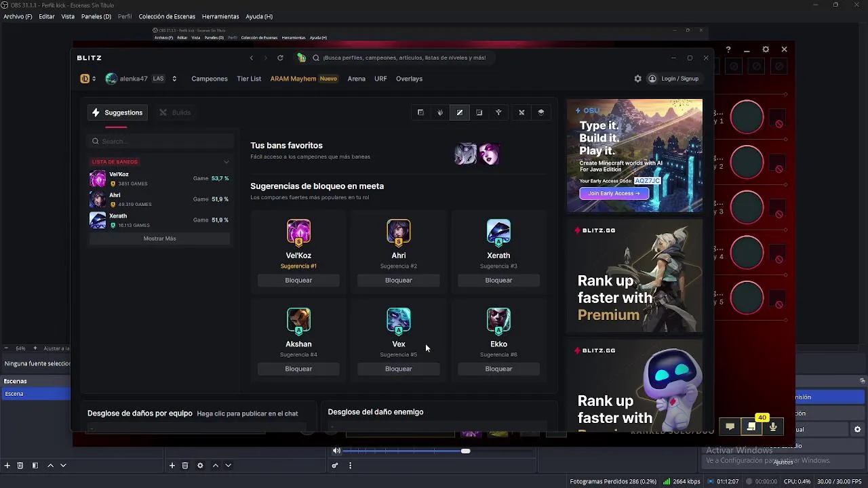Click Bloquear under Akshan

tap(298, 369)
